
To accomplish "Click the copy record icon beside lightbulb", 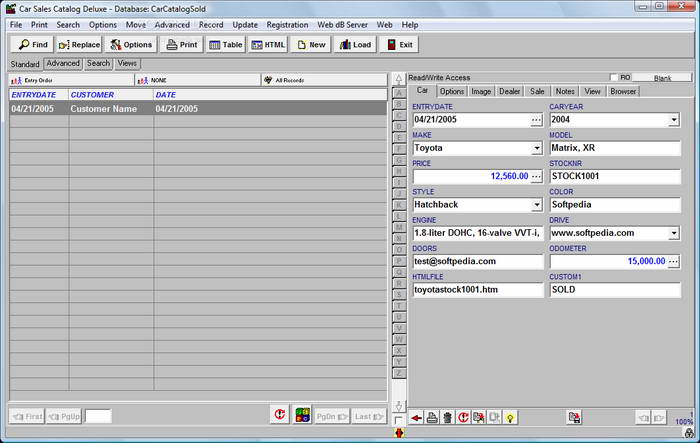I will point(494,418).
